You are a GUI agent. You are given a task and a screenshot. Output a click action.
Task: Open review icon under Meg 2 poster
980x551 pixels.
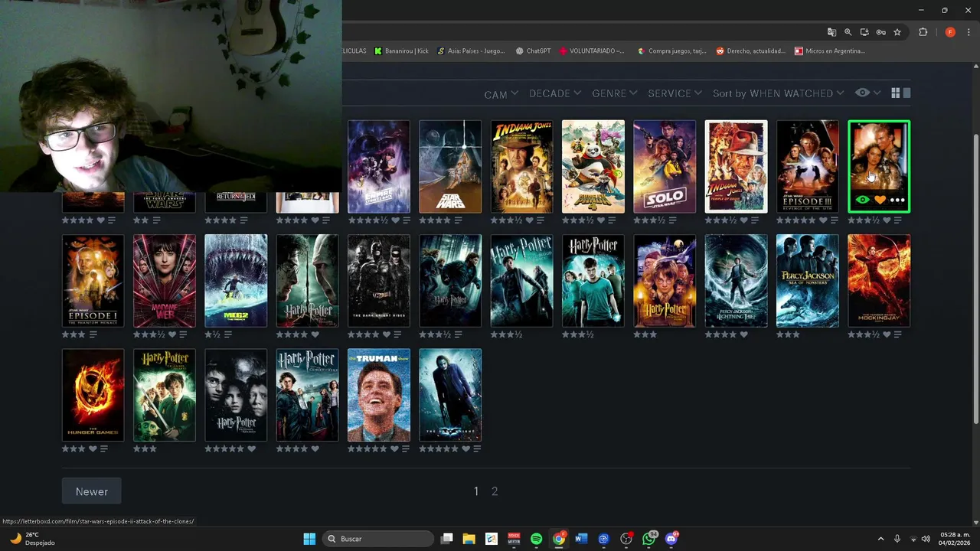coord(229,334)
